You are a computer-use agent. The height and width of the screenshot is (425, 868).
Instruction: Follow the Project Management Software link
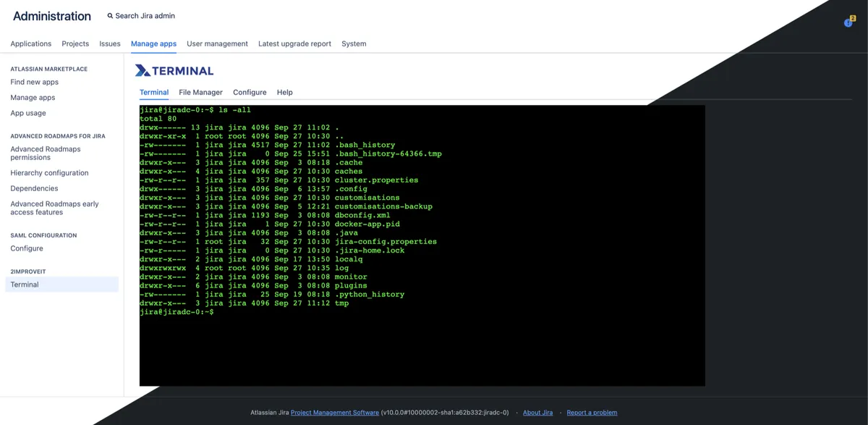(335, 413)
